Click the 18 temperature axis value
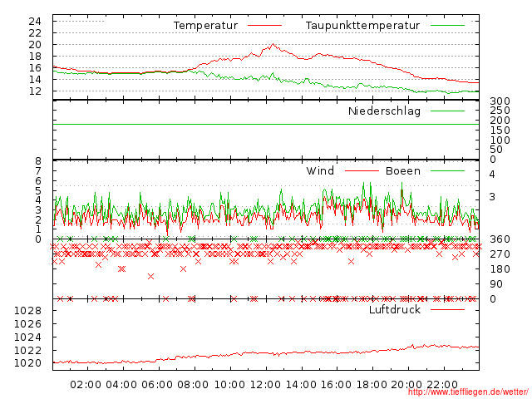Image resolution: width=532 pixels, height=399 pixels. (x=35, y=56)
